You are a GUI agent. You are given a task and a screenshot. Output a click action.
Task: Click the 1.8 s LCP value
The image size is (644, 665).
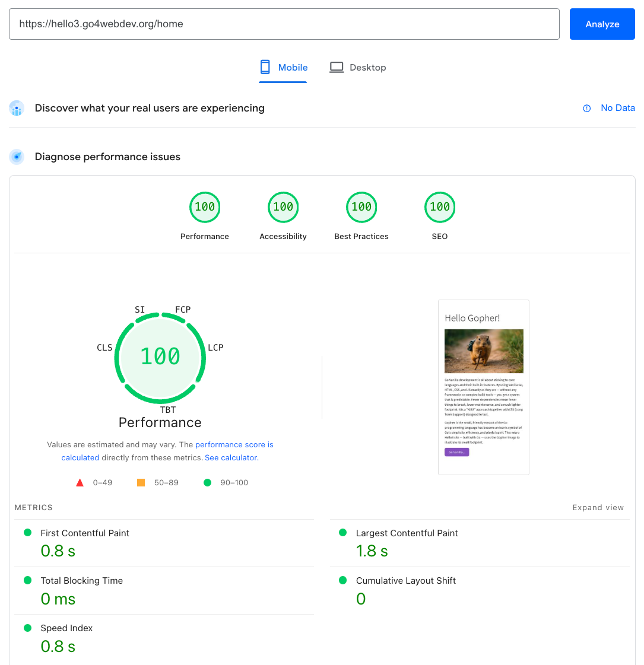[x=372, y=551]
